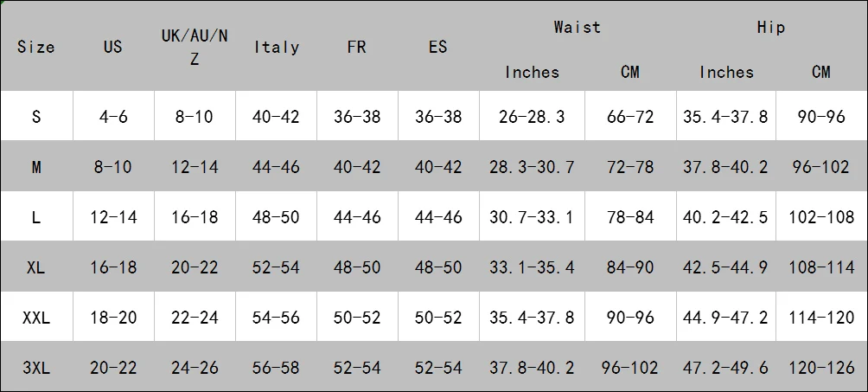Click US size 8-10 in M row

[x=113, y=167]
